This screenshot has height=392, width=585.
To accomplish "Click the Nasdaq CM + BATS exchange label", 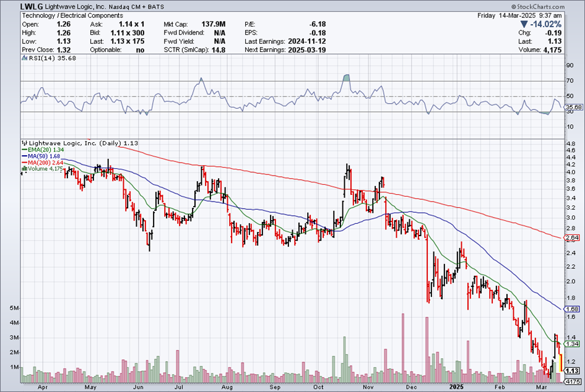I will tap(136, 7).
